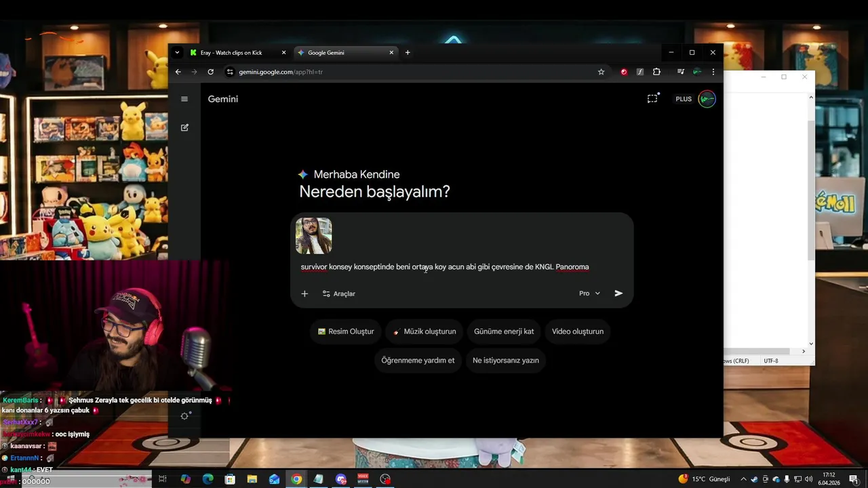
Task: Open Microsoft Store from the taskbar
Action: (230, 479)
